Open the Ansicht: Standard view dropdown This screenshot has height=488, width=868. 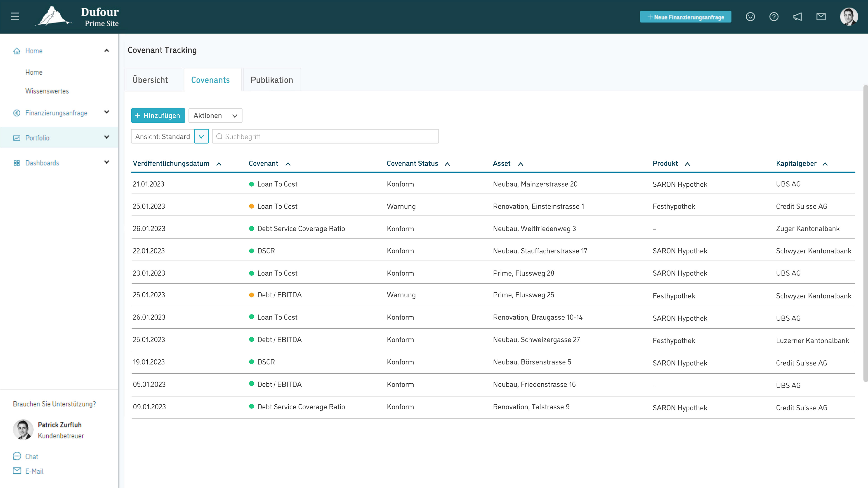coord(201,136)
